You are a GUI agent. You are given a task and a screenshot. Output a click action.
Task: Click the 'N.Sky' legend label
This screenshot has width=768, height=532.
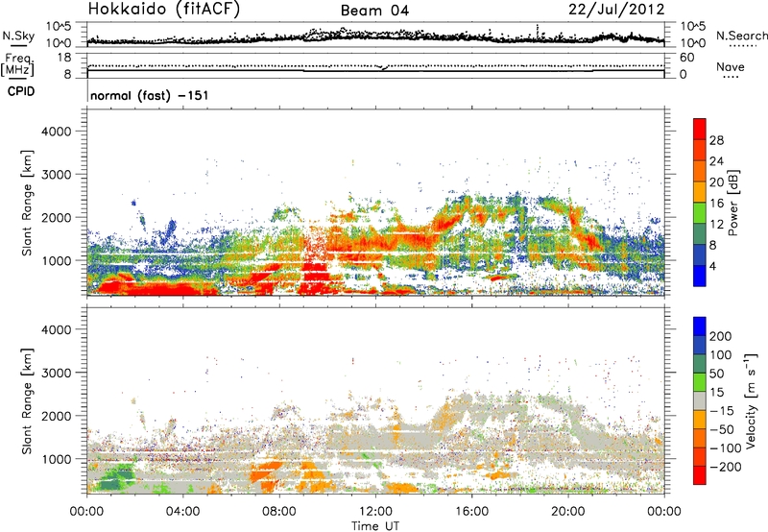click(18, 36)
